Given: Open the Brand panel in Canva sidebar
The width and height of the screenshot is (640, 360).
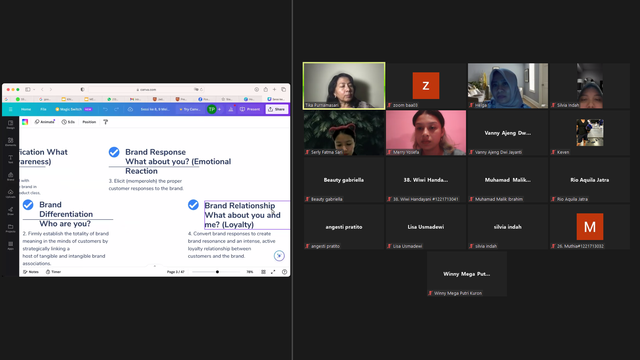Looking at the screenshot, I should 11,176.
